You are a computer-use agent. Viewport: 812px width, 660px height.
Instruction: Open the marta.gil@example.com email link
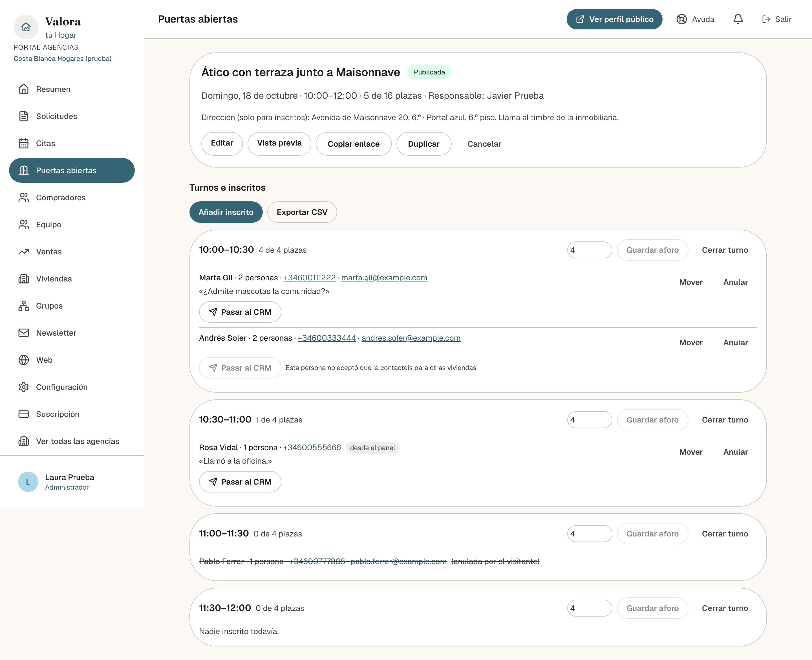384,278
